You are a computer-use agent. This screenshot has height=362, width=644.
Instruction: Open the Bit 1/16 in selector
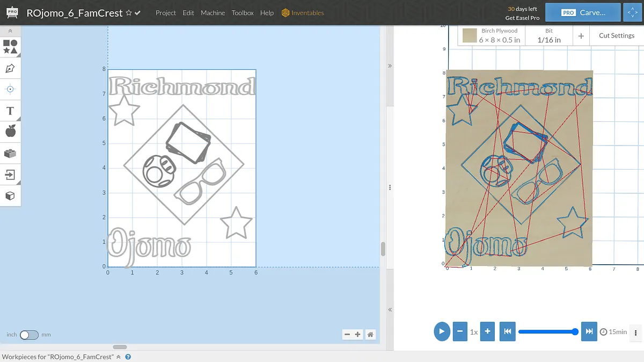point(548,35)
